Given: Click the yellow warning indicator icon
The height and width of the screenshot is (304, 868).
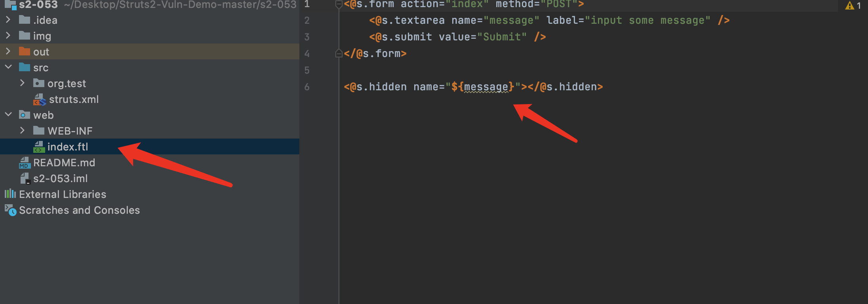Looking at the screenshot, I should [849, 6].
